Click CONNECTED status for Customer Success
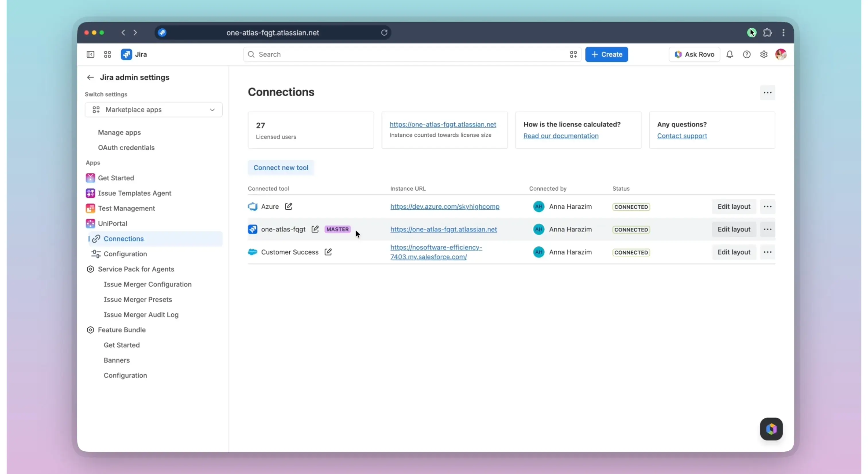The height and width of the screenshot is (474, 868). pos(631,253)
